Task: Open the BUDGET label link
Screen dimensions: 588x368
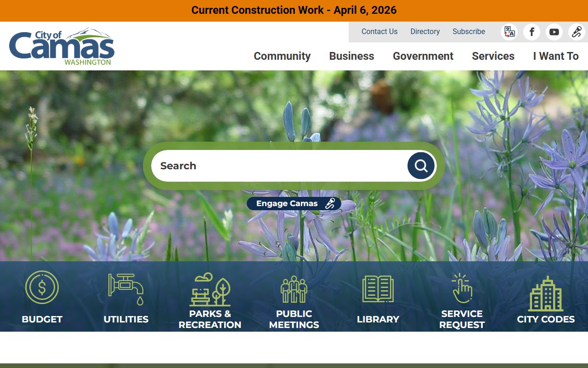Action: tap(42, 319)
